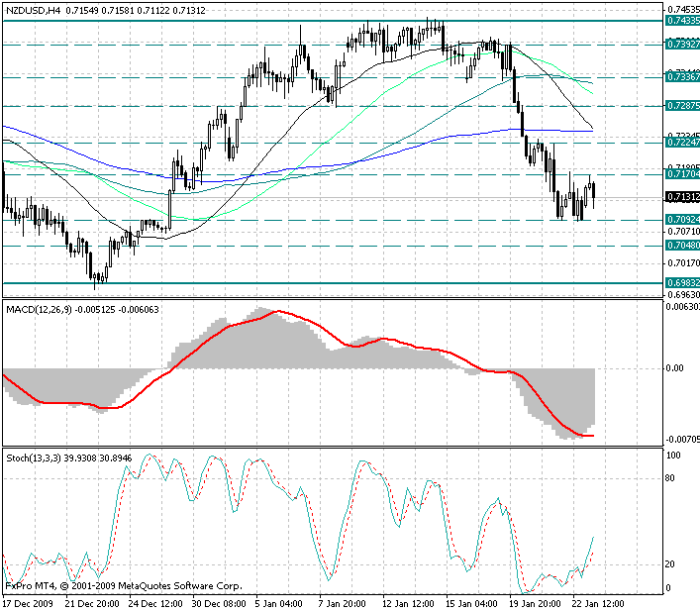Click the MACD zero level 0.00 label
This screenshot has height=611, width=700.
pyautogui.click(x=674, y=368)
